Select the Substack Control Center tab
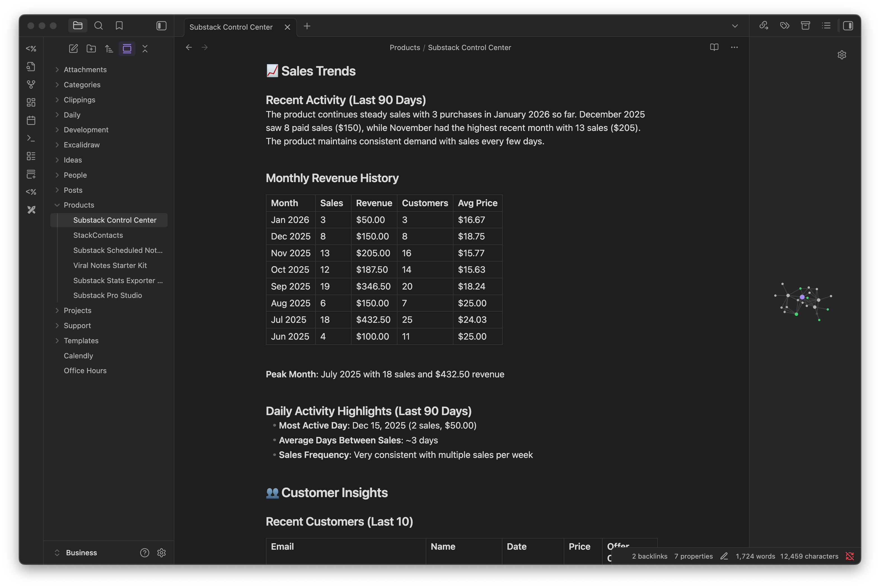The image size is (880, 588). tap(231, 27)
